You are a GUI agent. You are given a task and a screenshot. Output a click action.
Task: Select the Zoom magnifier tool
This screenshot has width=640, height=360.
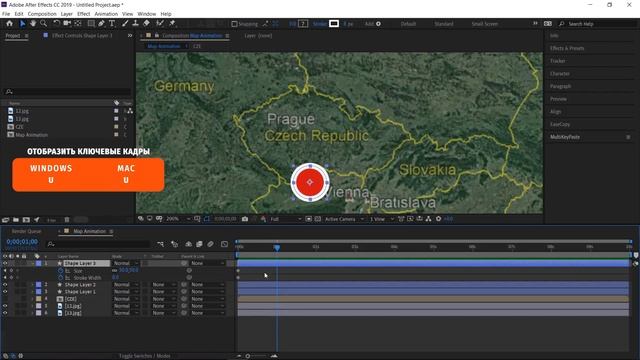click(43, 24)
